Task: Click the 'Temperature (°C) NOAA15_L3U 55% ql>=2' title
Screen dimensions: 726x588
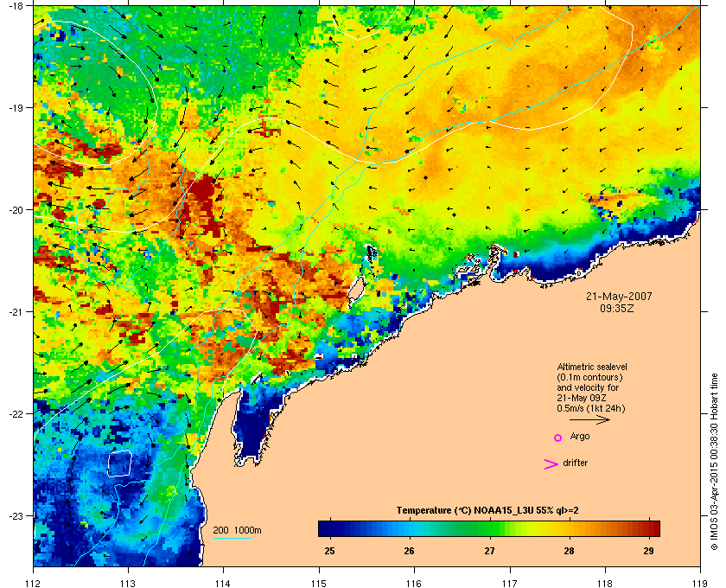Action: coord(487,511)
